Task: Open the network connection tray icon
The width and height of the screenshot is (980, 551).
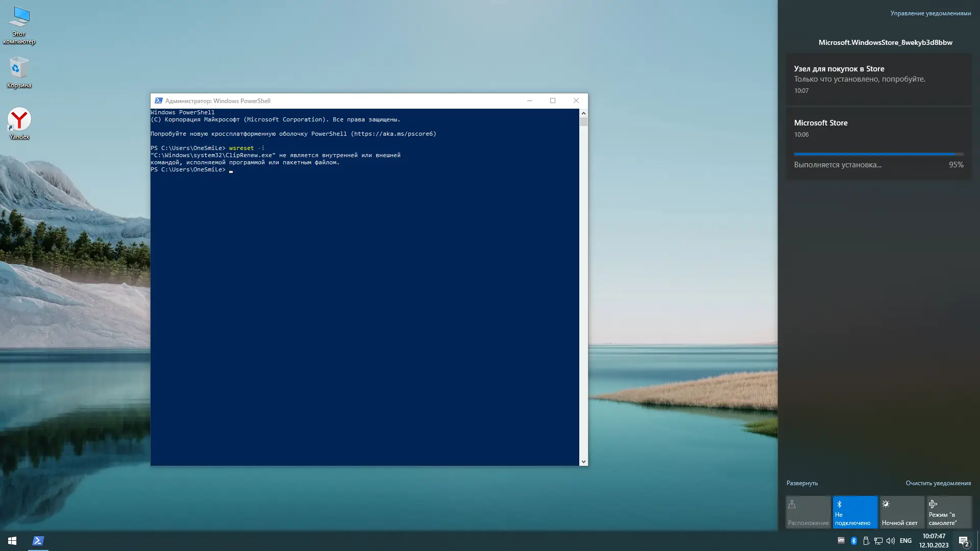Action: tap(878, 541)
